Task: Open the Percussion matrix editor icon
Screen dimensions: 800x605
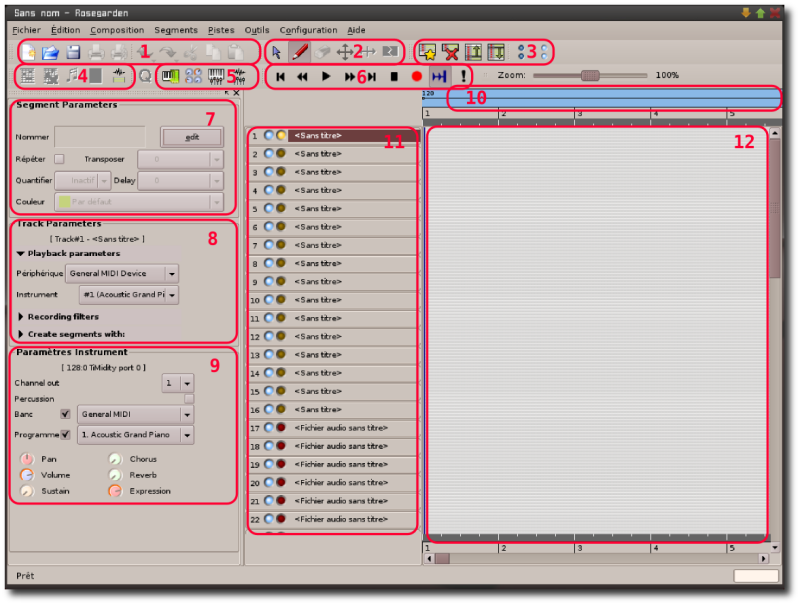Action: 51,77
